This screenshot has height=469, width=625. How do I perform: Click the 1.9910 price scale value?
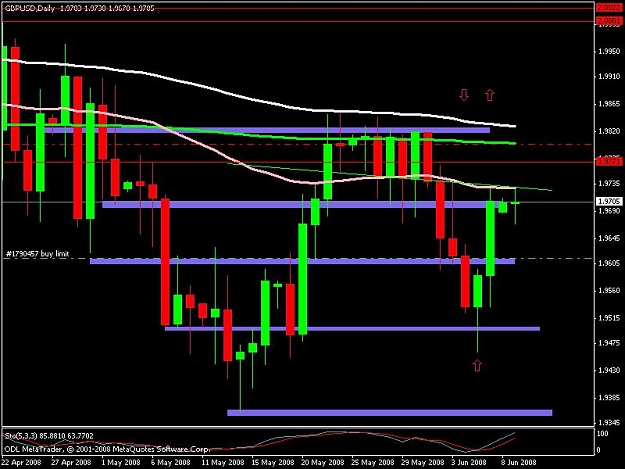point(609,76)
